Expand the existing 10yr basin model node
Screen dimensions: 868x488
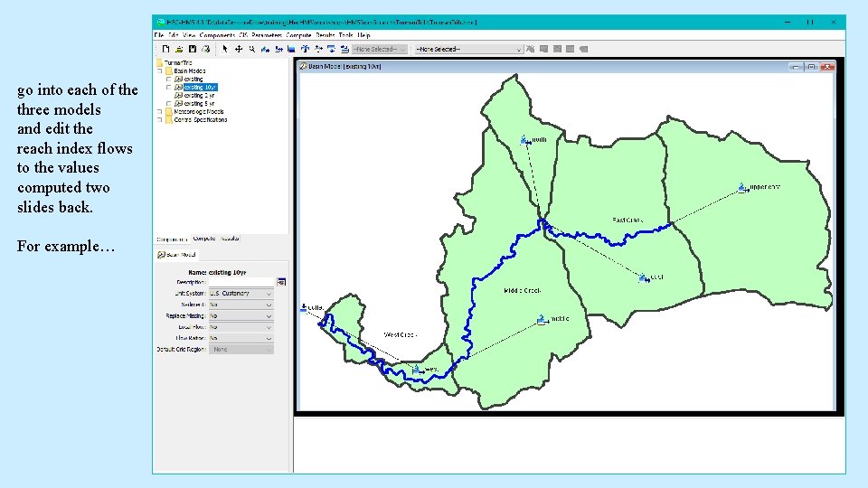[169, 88]
